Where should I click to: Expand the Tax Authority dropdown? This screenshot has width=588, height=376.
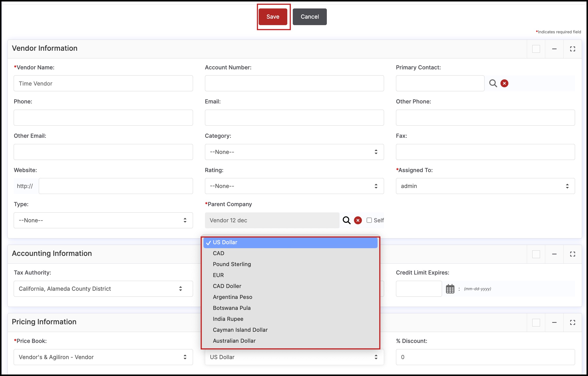point(103,289)
